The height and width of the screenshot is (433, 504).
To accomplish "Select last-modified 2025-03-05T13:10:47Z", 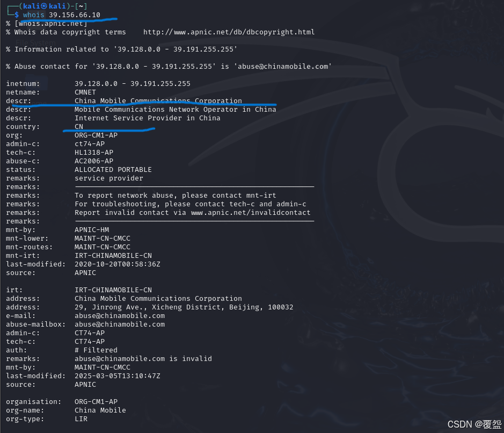I will click(118, 376).
